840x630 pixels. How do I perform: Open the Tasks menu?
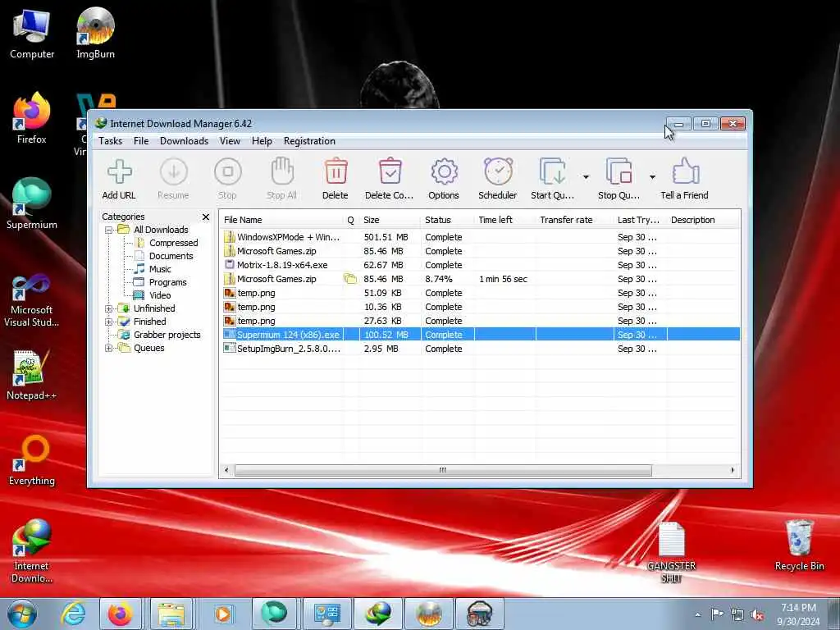111,141
